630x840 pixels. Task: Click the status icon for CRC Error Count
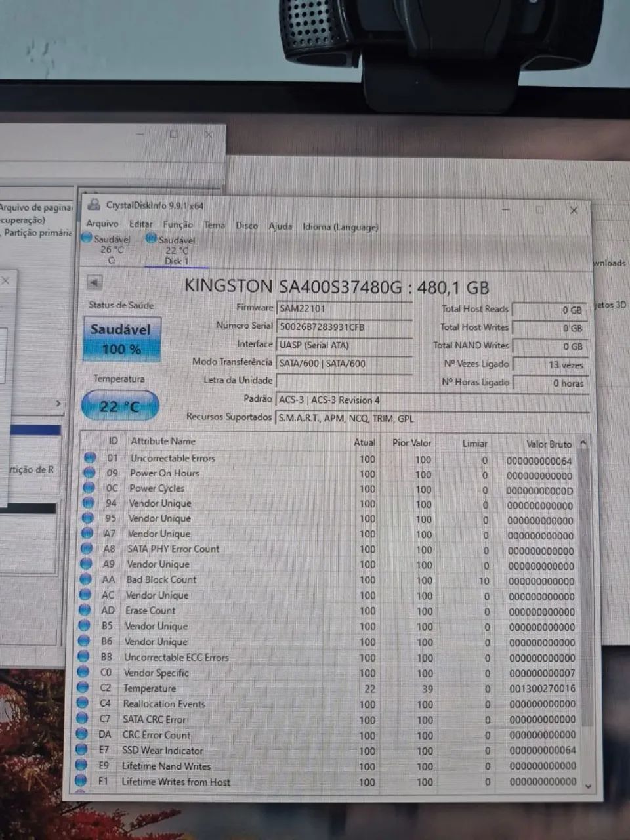pos(81,734)
